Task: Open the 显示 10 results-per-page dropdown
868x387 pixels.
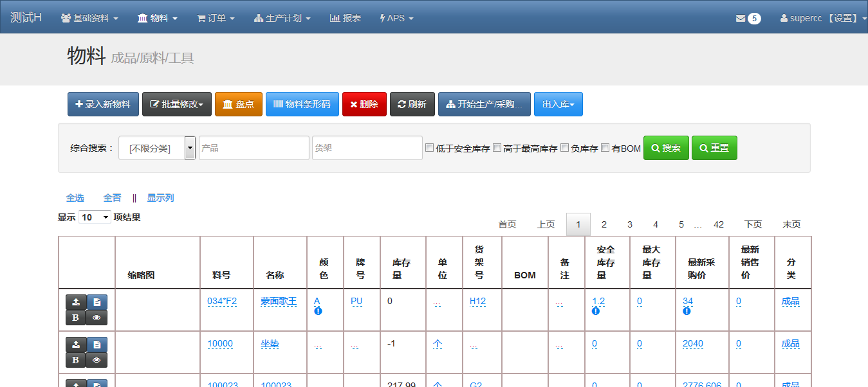Action: [95, 217]
